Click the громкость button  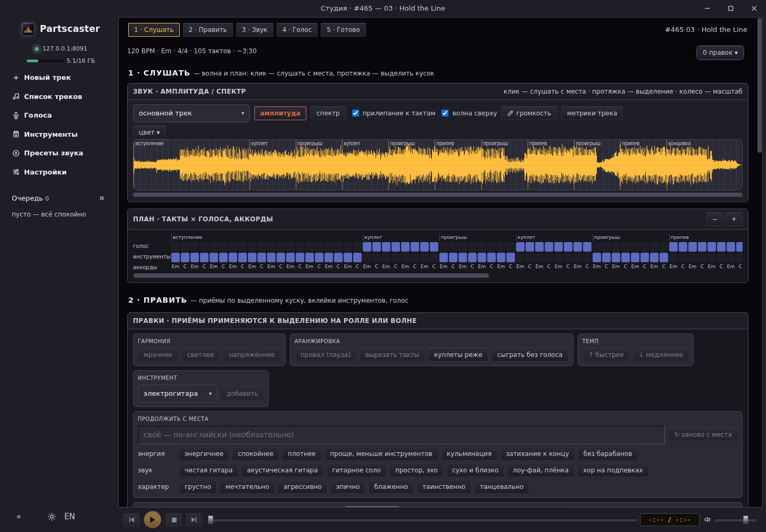[529, 113]
